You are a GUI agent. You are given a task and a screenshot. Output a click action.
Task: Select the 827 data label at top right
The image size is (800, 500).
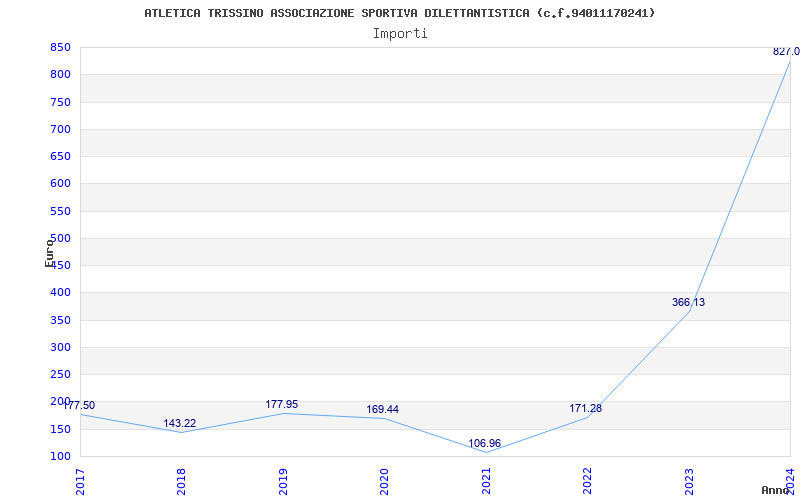click(786, 52)
